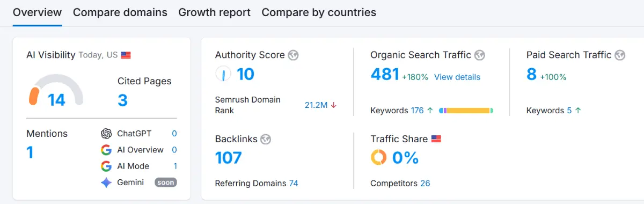Click the Authority Score circular indicator icon
The image size is (644, 204).
pos(223,74)
